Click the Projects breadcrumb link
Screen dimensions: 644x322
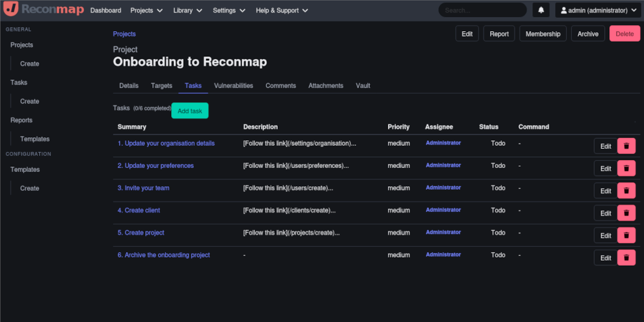pyautogui.click(x=124, y=34)
